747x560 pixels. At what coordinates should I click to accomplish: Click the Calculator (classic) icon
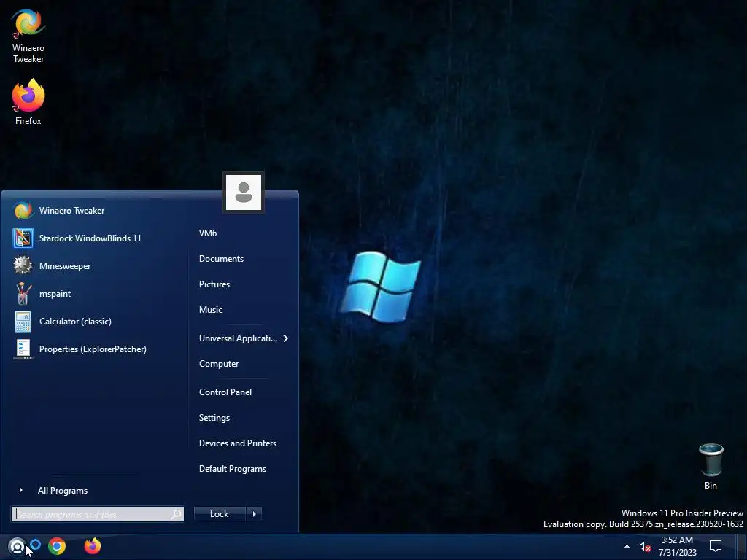pos(23,322)
